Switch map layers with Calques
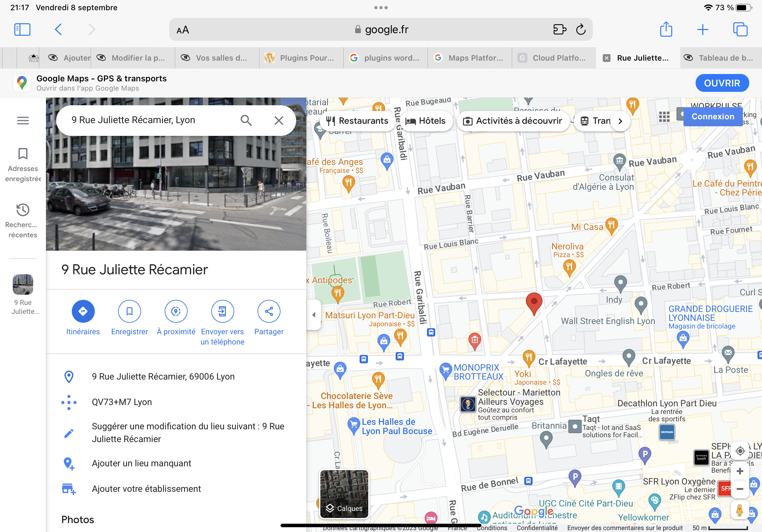Viewport: 762px width, 532px height. click(x=344, y=494)
